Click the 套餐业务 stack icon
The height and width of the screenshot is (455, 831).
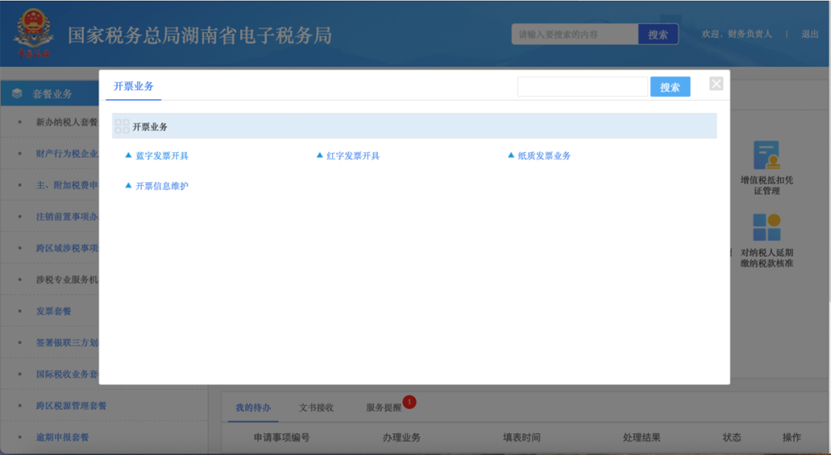pos(17,93)
